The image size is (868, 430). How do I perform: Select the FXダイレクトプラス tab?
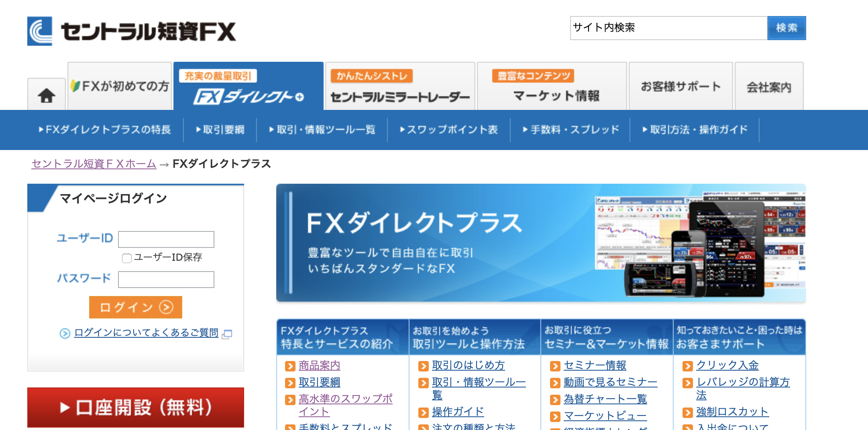pos(249,86)
